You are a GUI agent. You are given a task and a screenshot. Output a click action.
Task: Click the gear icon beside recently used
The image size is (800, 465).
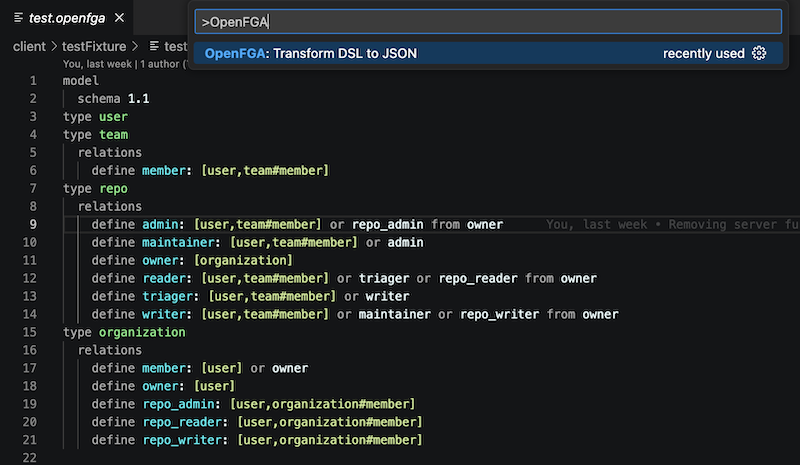759,53
